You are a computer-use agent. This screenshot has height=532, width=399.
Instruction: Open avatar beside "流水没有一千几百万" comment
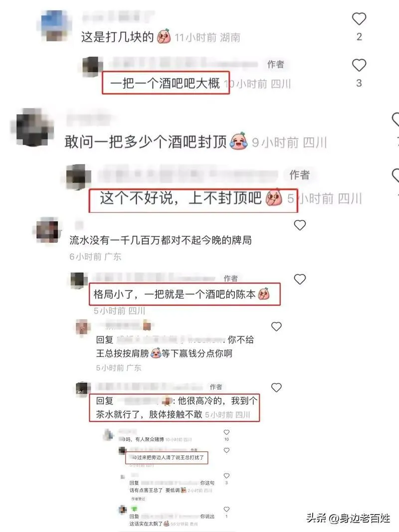click(47, 230)
